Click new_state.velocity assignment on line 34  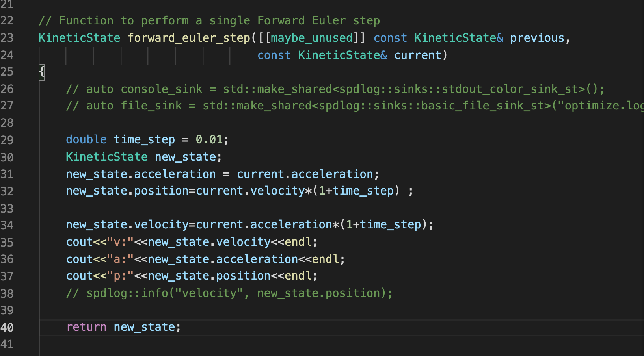(x=127, y=225)
